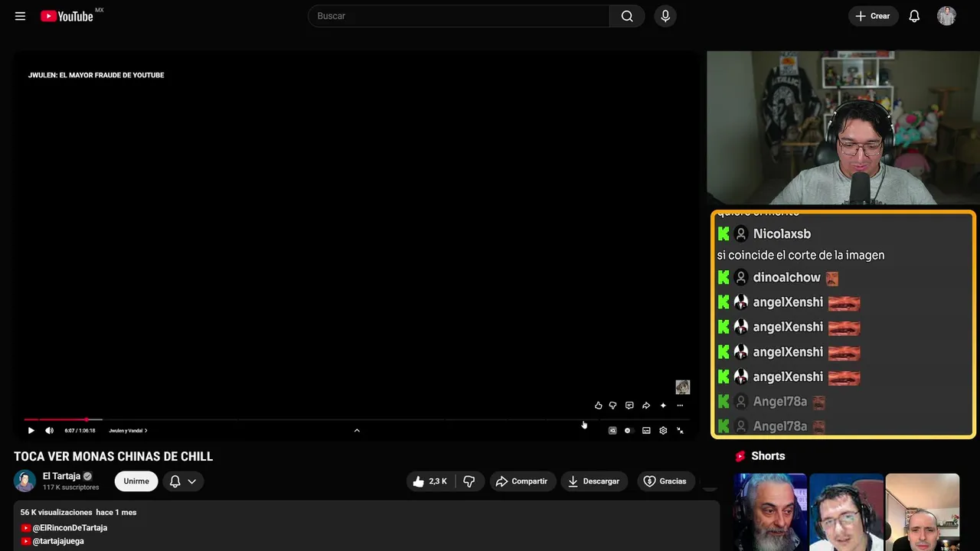Screen dimensions: 980x551
Task: Click the emote next to dinoalchow
Action: 832,279
